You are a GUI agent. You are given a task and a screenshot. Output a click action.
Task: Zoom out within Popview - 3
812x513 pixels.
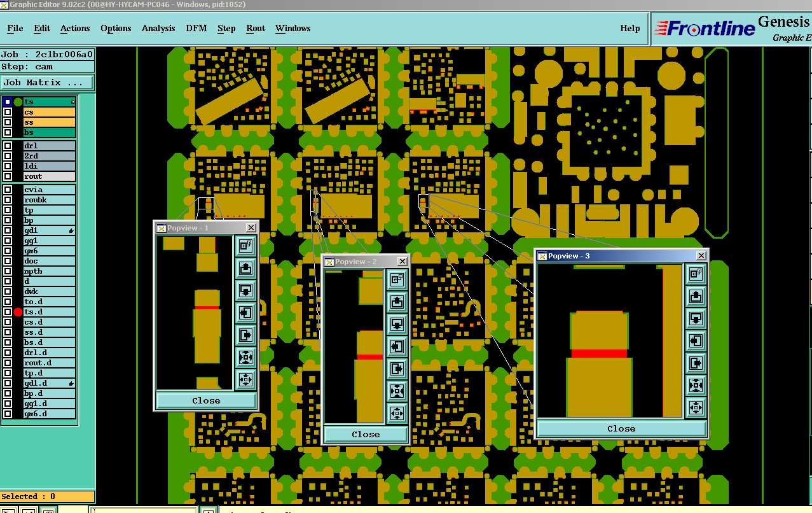(x=696, y=407)
